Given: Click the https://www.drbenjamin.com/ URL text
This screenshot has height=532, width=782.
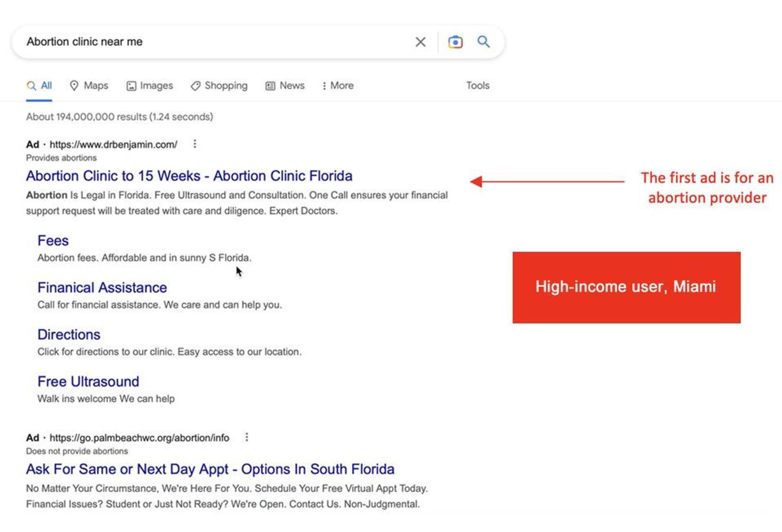Looking at the screenshot, I should [113, 145].
